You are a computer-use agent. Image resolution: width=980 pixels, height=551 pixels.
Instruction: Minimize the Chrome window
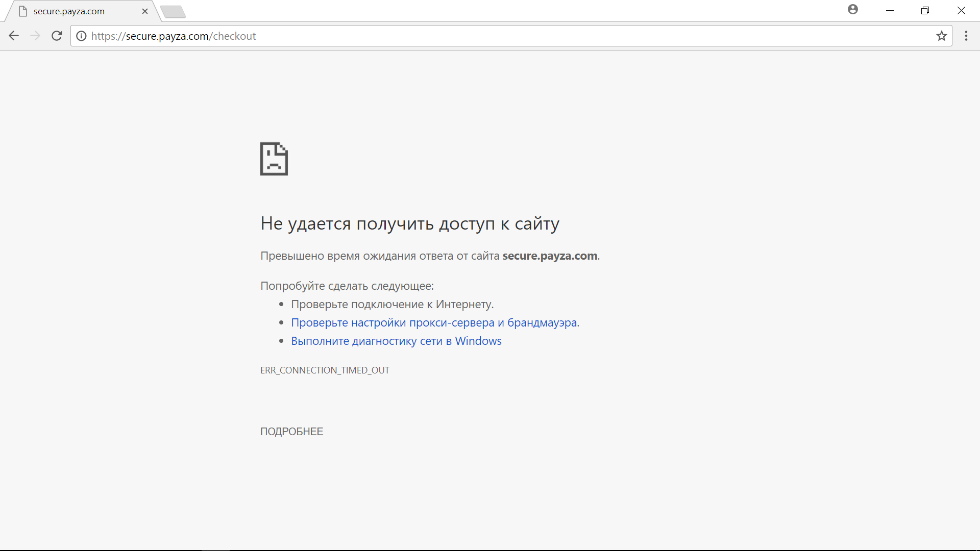pos(890,11)
